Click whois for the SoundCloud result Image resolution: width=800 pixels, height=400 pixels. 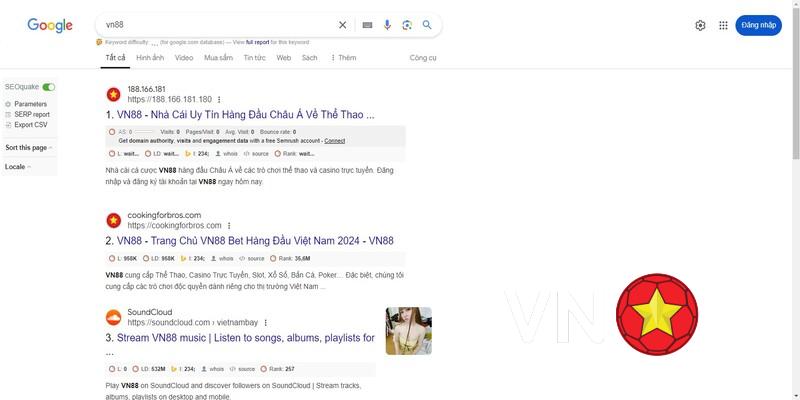click(x=213, y=369)
